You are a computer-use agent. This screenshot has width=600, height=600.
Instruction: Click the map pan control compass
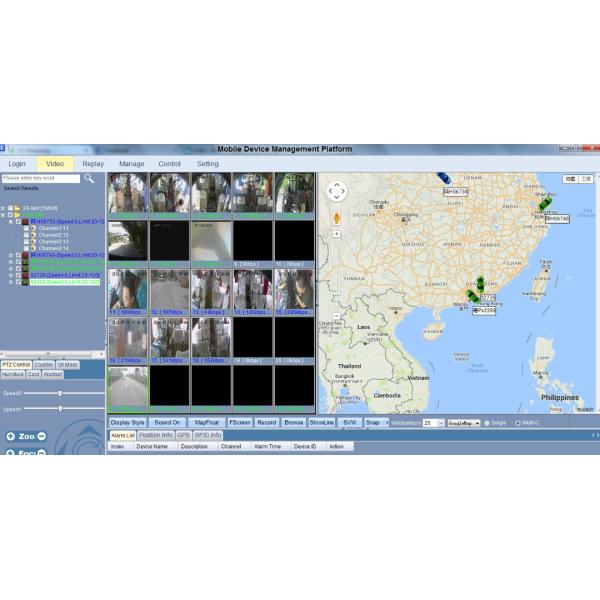pos(337,191)
